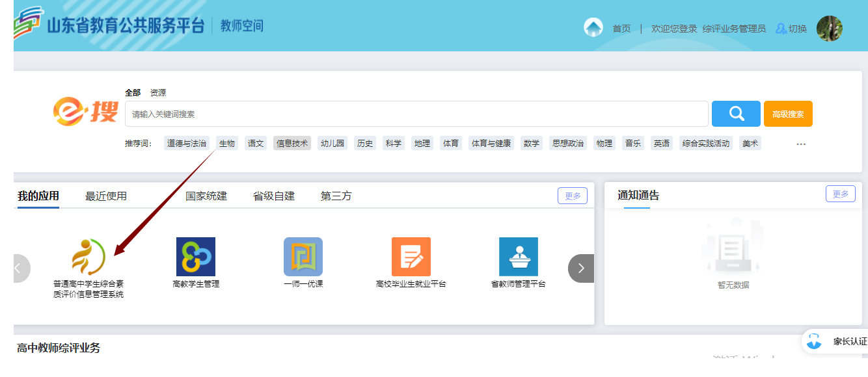
Task: Launch the 一师一优课 app icon
Action: (x=303, y=257)
